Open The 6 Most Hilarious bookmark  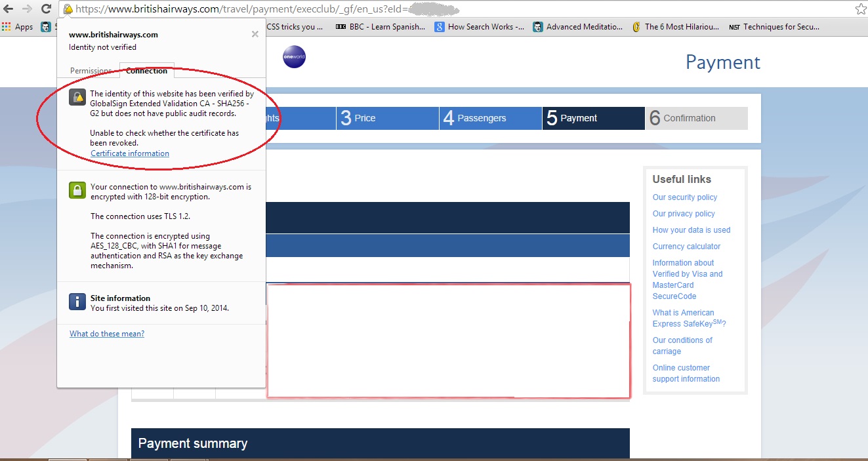[676, 27]
